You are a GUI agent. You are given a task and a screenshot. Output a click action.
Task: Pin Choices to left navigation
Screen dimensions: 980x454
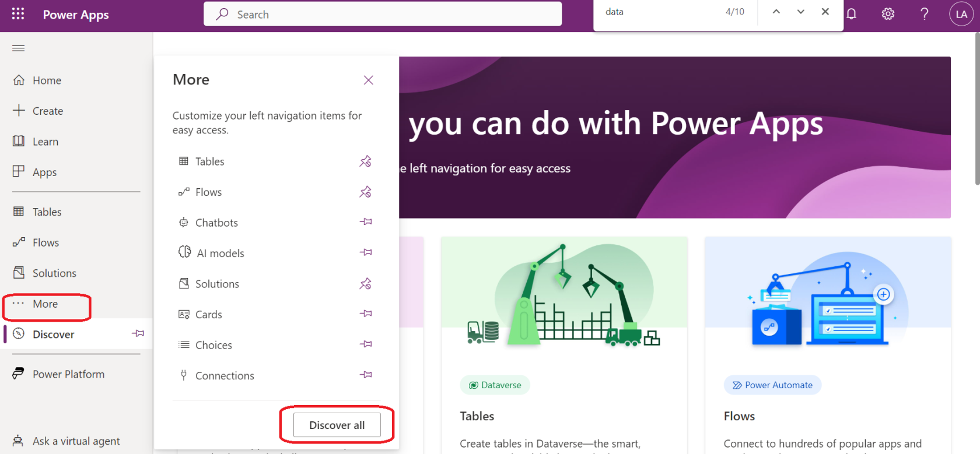[x=366, y=344]
